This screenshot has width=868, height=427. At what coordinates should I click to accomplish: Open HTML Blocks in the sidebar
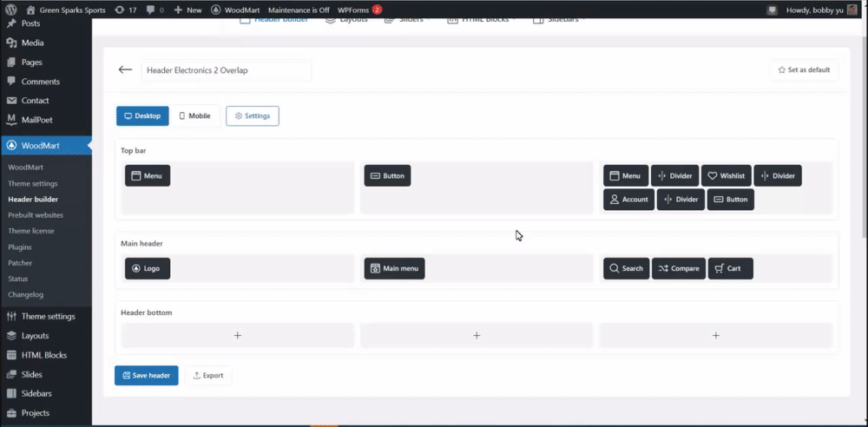[x=46, y=355]
